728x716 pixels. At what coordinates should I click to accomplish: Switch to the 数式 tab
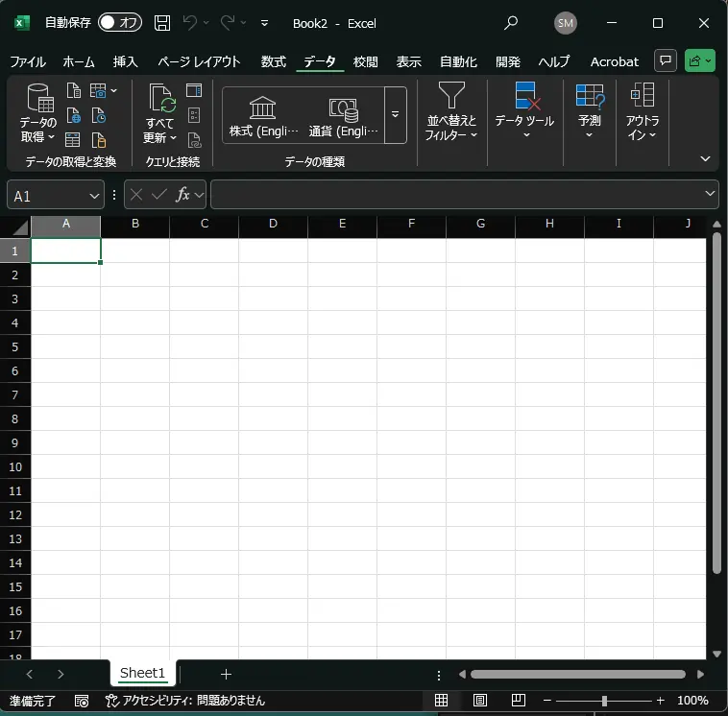273,61
